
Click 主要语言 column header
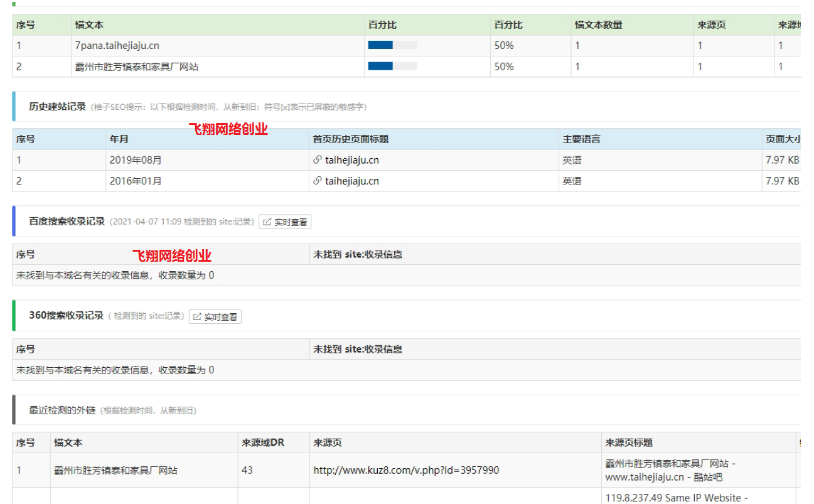pos(581,139)
